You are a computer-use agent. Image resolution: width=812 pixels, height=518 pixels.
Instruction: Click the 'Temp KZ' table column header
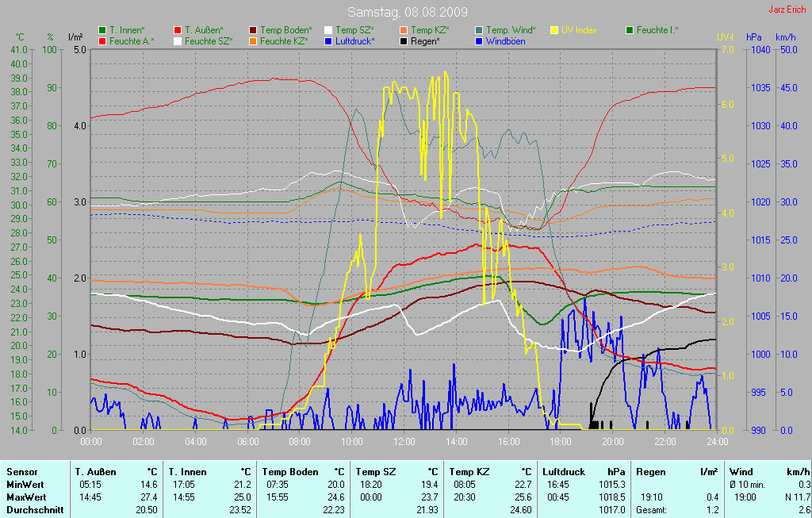pos(469,472)
